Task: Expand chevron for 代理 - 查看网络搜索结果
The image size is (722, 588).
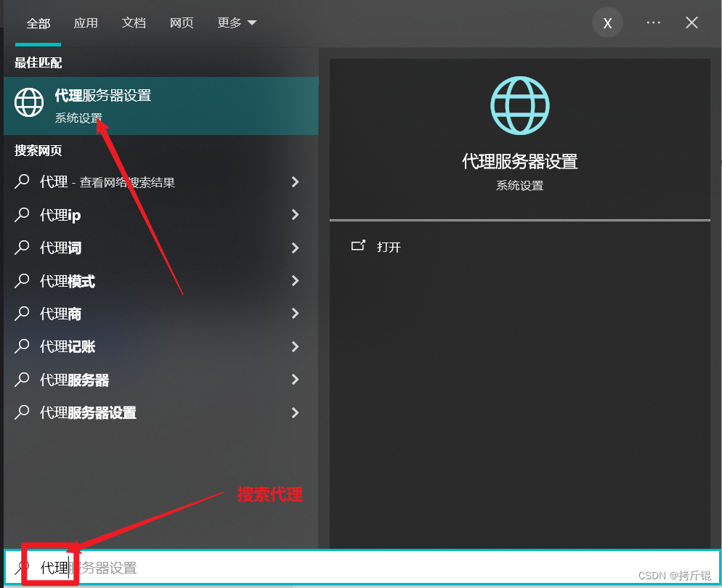Action: point(296,182)
